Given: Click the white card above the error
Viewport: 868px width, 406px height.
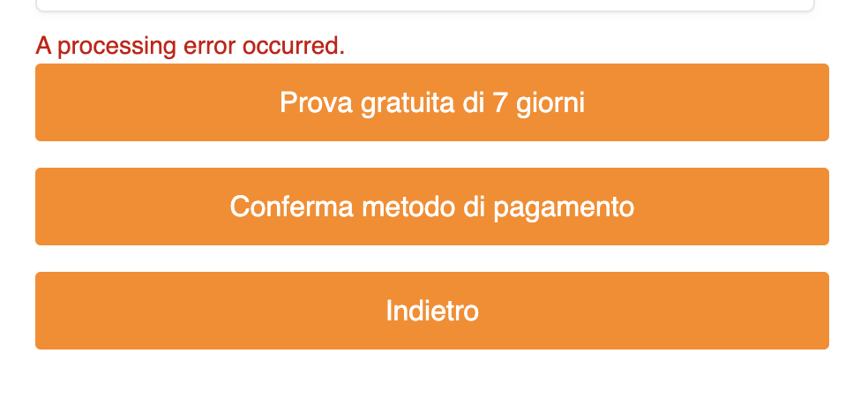Looking at the screenshot, I should [x=423, y=4].
